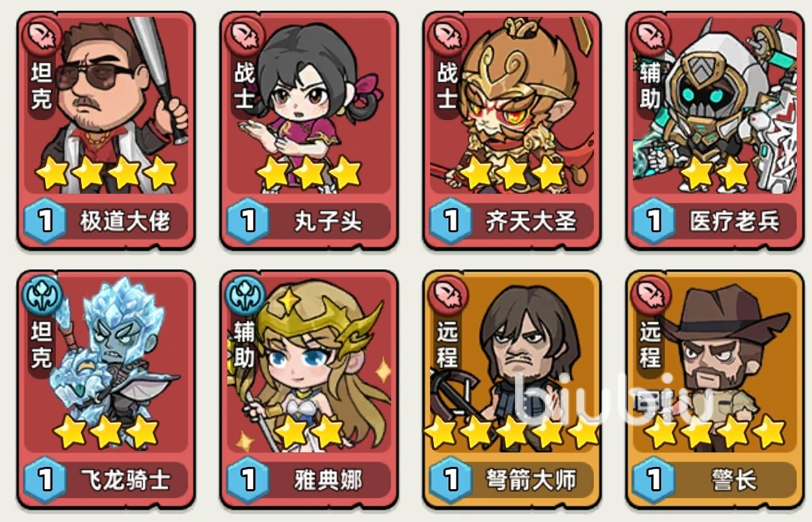The width and height of the screenshot is (812, 522).
Task: Select the 极道大佬 hero card
Action: (x=106, y=130)
